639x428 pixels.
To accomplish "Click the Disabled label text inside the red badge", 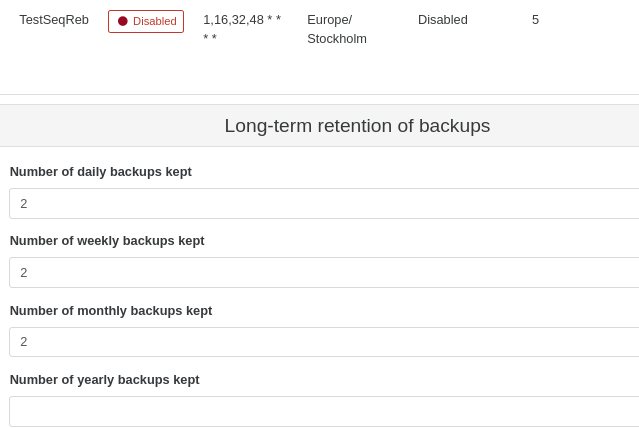I will point(155,21).
